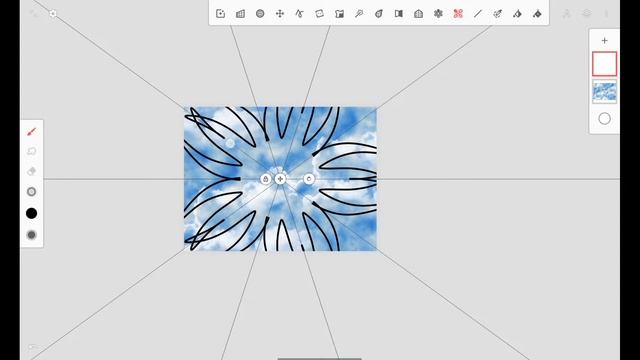640x360 pixels.
Task: Select the blank red-outlined layer thumbnail
Action: tap(604, 64)
